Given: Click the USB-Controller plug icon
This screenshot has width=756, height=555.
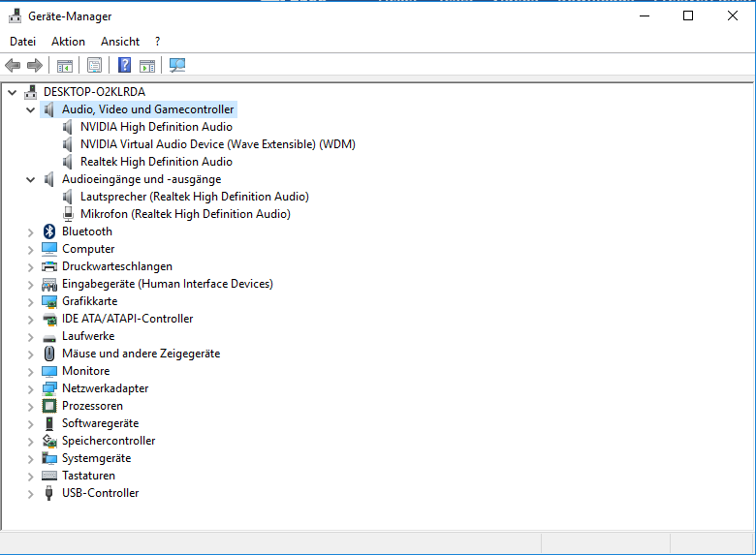Looking at the screenshot, I should click(48, 493).
